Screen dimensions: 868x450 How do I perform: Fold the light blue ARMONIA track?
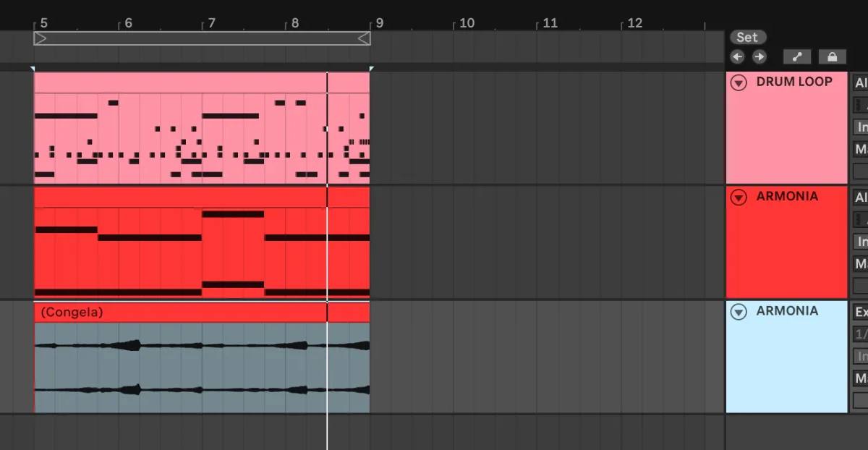pyautogui.click(x=738, y=312)
